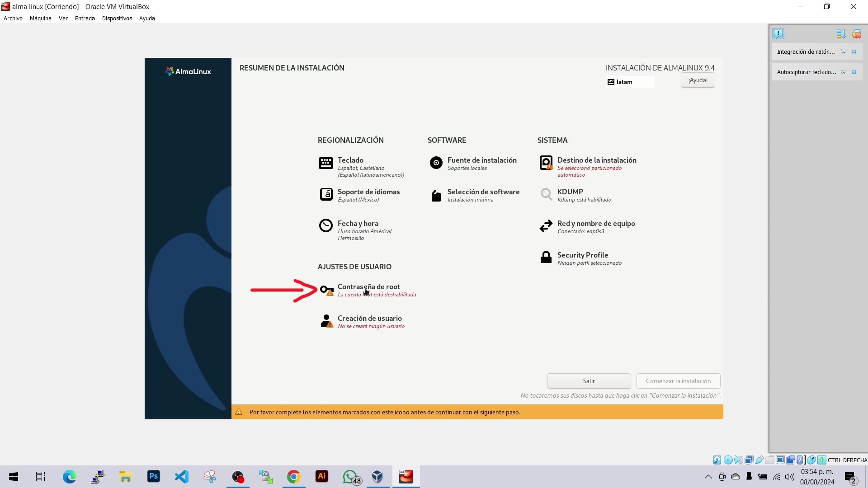Viewport: 868px width, 488px height.
Task: Click the OneDrive cloud tray icon
Action: point(736,477)
